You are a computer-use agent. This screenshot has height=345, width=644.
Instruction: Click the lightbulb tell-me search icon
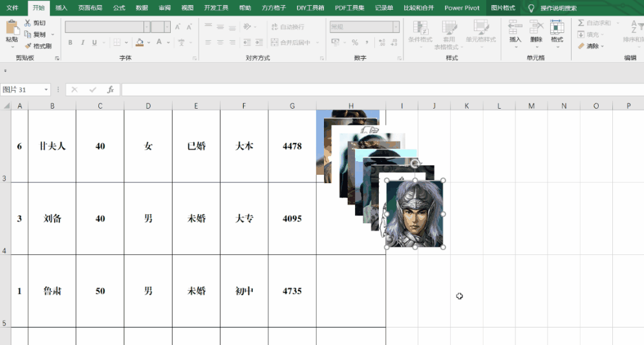(531, 8)
